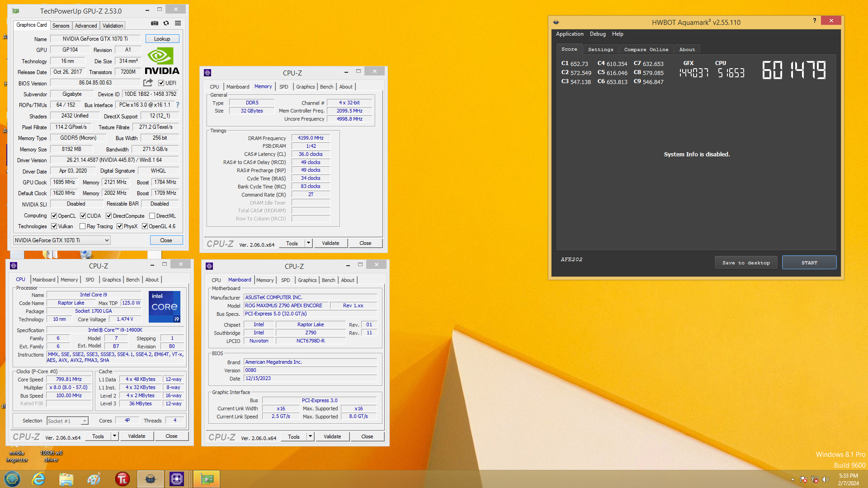The width and height of the screenshot is (868, 488).
Task: Open the GPU-Z hamburger menu icon
Action: tap(178, 23)
